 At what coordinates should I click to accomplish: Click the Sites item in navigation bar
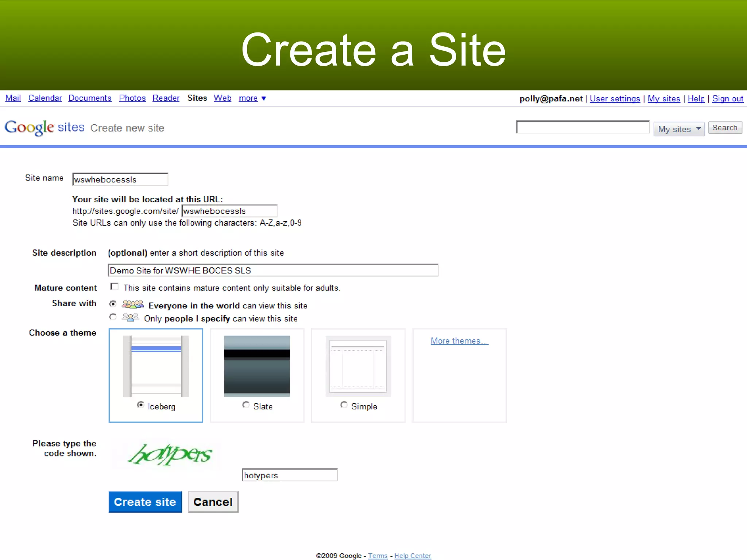point(197,98)
